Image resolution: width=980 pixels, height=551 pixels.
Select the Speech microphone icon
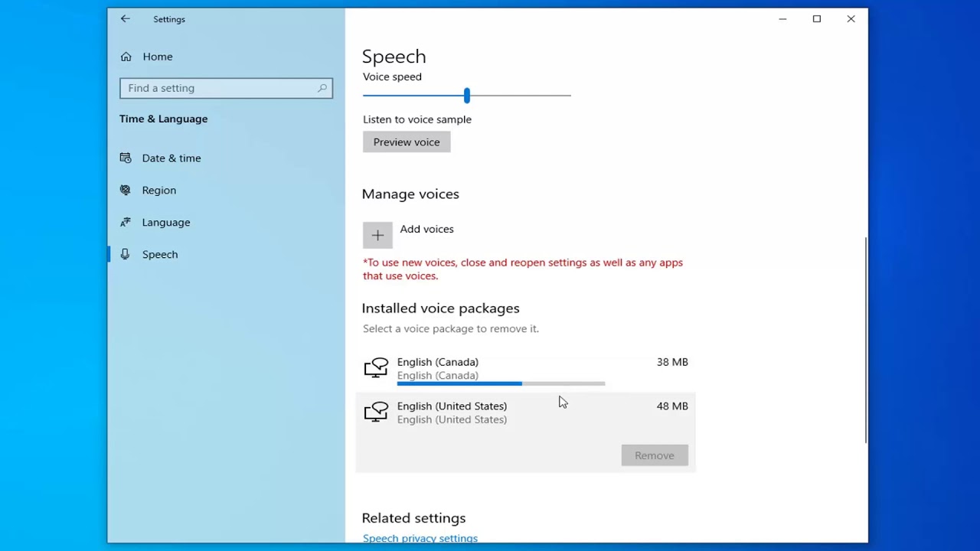(x=126, y=255)
